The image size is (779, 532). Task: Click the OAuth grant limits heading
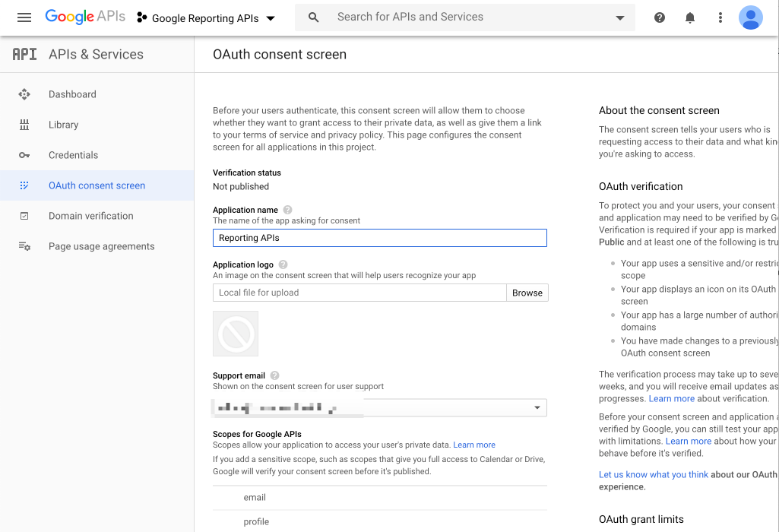[x=641, y=520]
